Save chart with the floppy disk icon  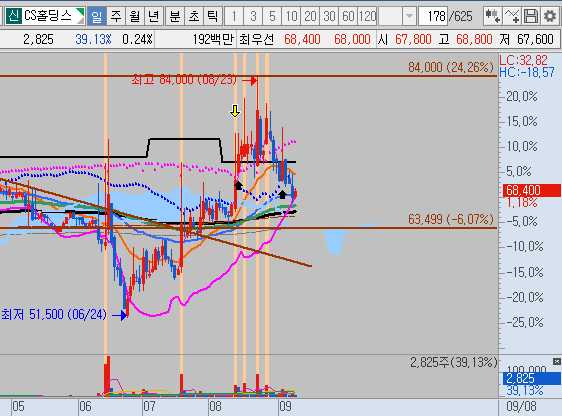(531, 16)
